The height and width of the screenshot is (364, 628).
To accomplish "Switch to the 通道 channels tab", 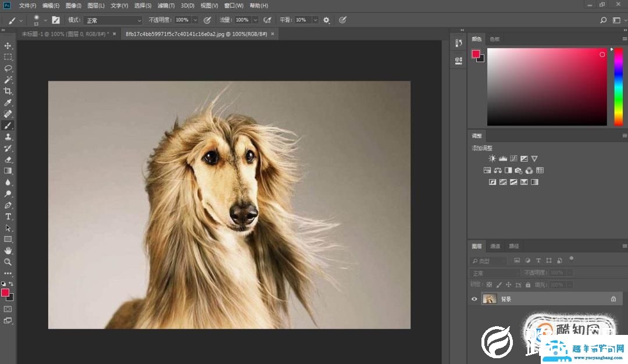I will 495,246.
